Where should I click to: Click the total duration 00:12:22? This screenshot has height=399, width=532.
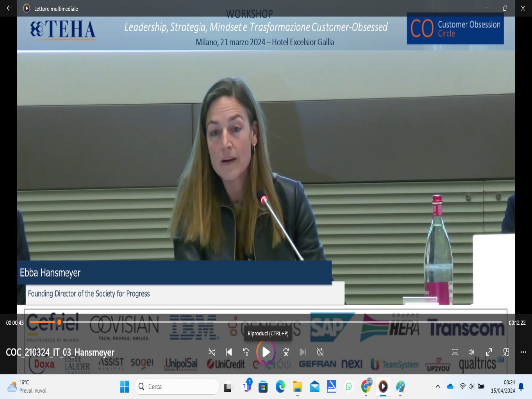(x=517, y=323)
